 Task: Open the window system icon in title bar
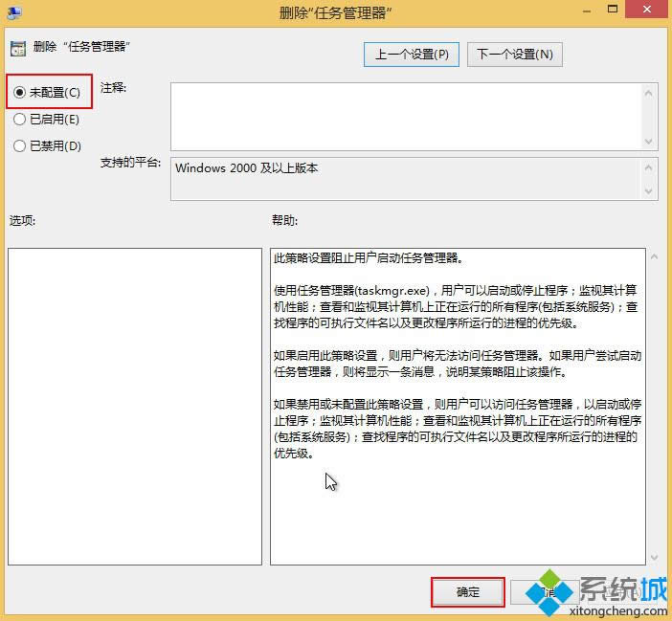pos(13,11)
